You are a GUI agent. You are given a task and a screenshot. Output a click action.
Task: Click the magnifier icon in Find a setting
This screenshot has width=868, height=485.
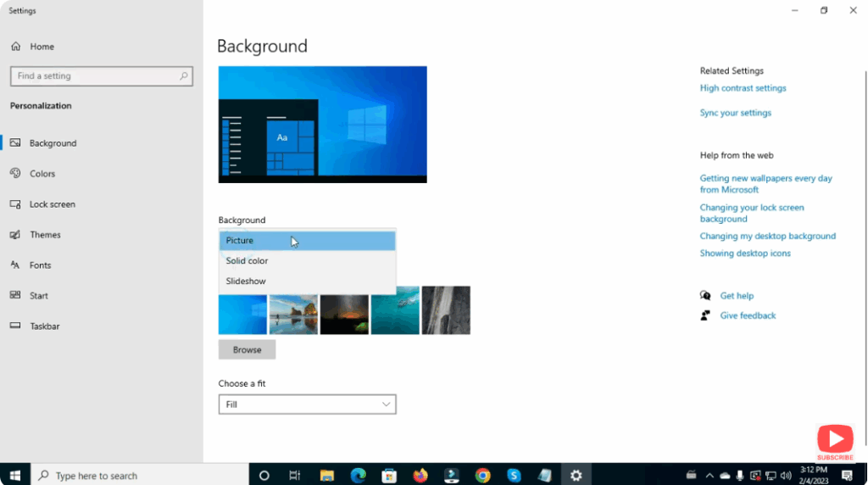184,75
